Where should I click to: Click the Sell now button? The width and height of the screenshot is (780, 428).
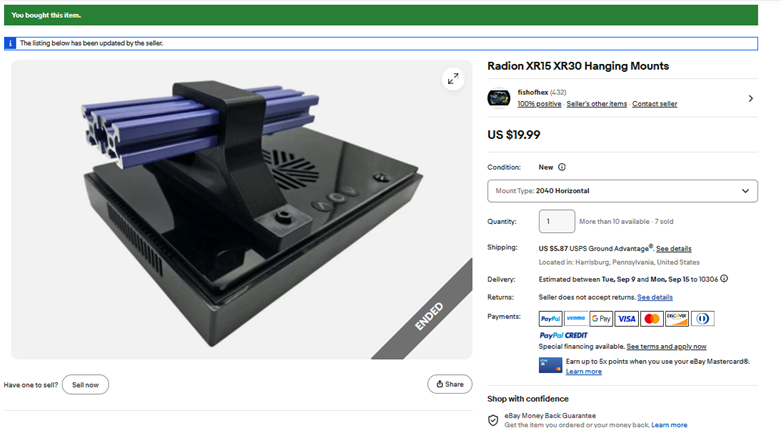(85, 385)
